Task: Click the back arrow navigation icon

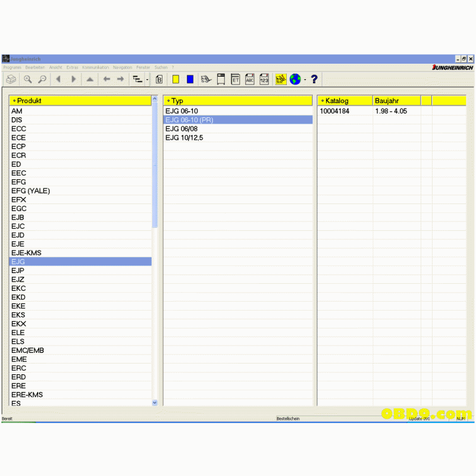Action: (107, 79)
